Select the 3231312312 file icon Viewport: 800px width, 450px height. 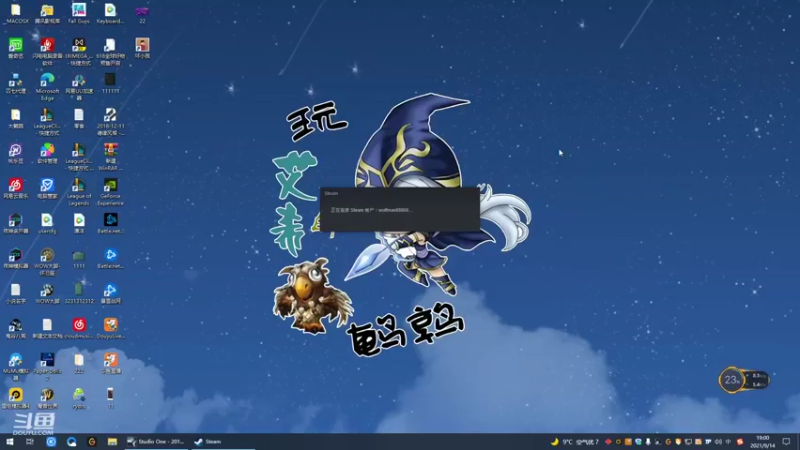pyautogui.click(x=79, y=293)
